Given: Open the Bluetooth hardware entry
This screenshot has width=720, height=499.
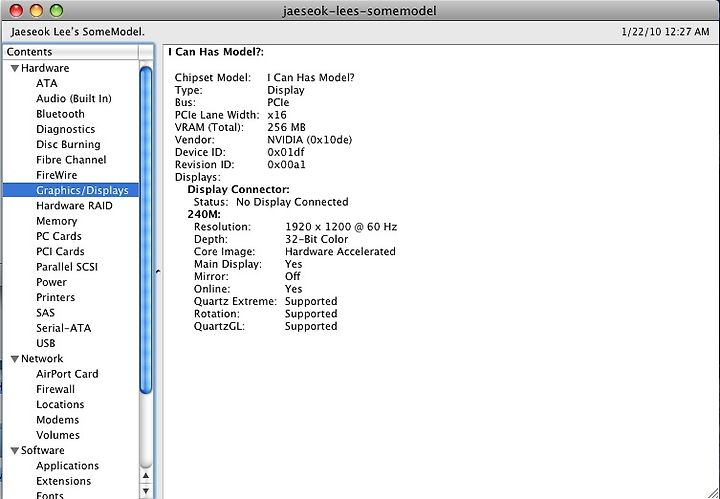Looking at the screenshot, I should 60,114.
